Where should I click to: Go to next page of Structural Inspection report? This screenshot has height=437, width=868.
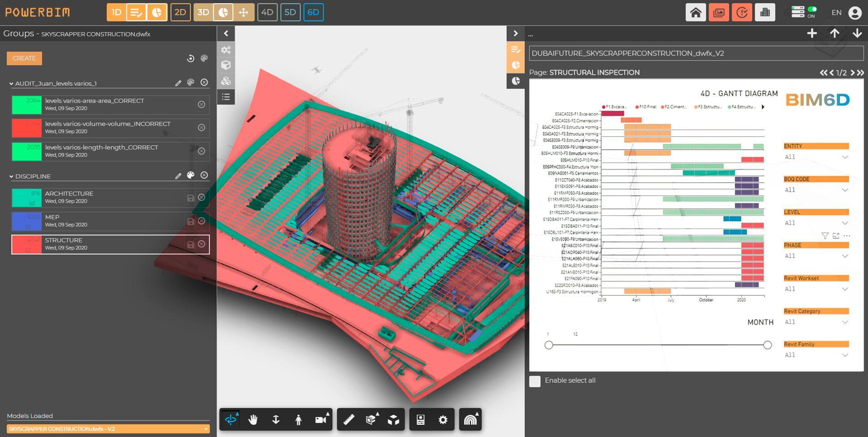pos(853,72)
